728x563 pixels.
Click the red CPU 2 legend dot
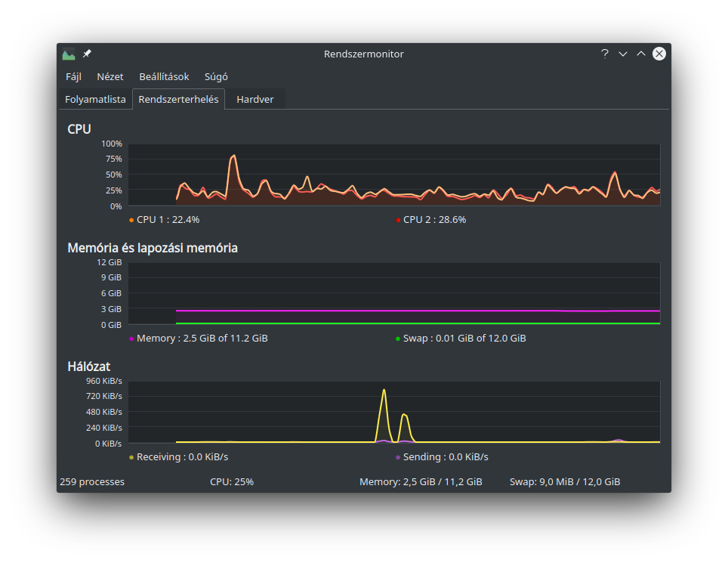[398, 219]
